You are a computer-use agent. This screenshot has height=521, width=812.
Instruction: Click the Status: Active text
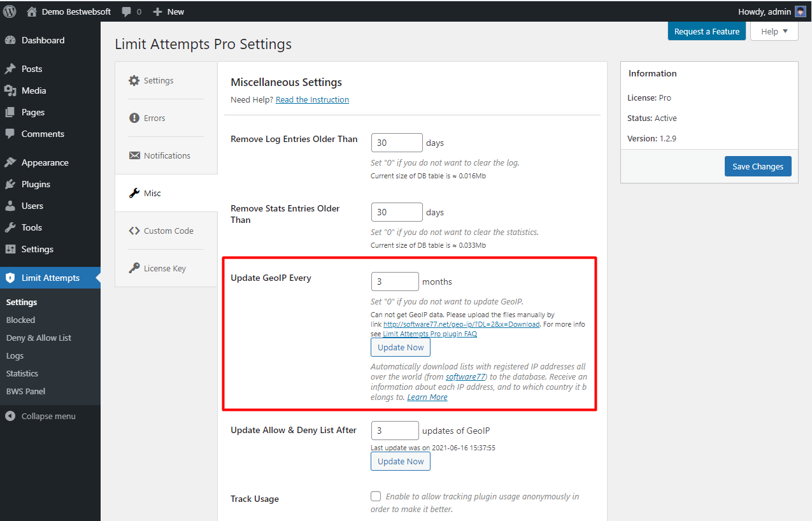pos(652,118)
